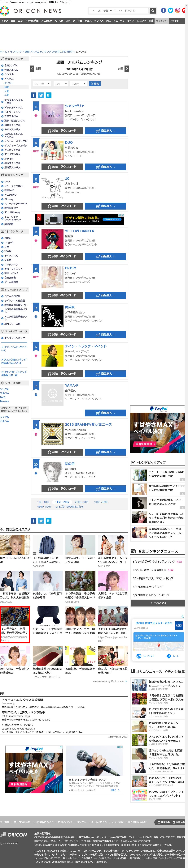The width and height of the screenshot is (188, 868).
Task: Open the YAMA-P album cover thumbnail
Action: click(x=52, y=395)
